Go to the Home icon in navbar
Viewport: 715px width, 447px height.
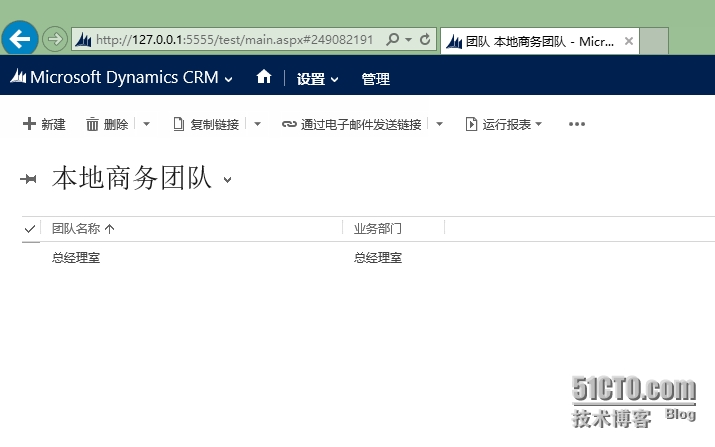[x=264, y=77]
